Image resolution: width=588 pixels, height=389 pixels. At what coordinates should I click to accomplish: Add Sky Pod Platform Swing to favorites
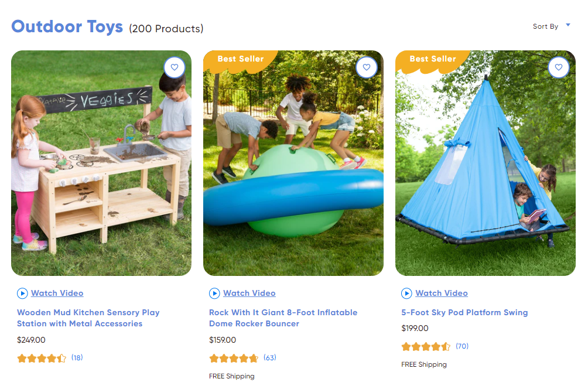point(558,67)
